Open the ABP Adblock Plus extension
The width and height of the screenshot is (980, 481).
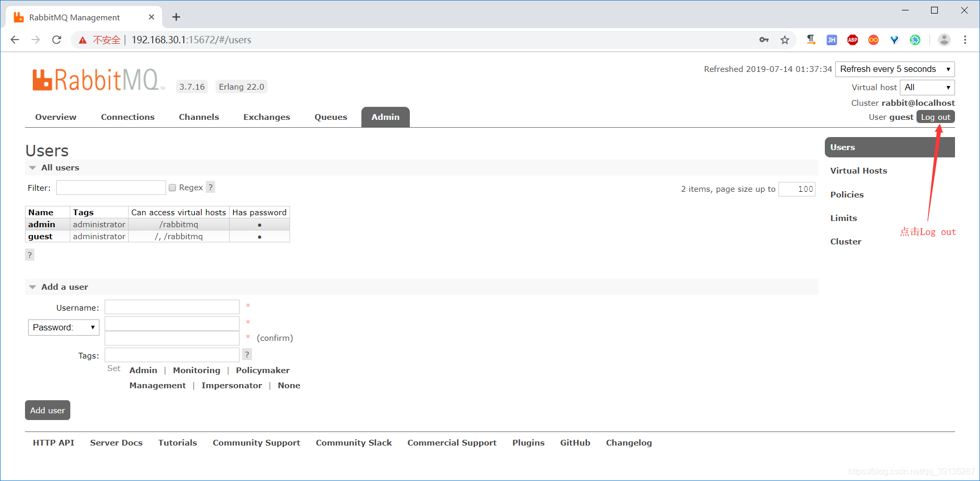852,40
